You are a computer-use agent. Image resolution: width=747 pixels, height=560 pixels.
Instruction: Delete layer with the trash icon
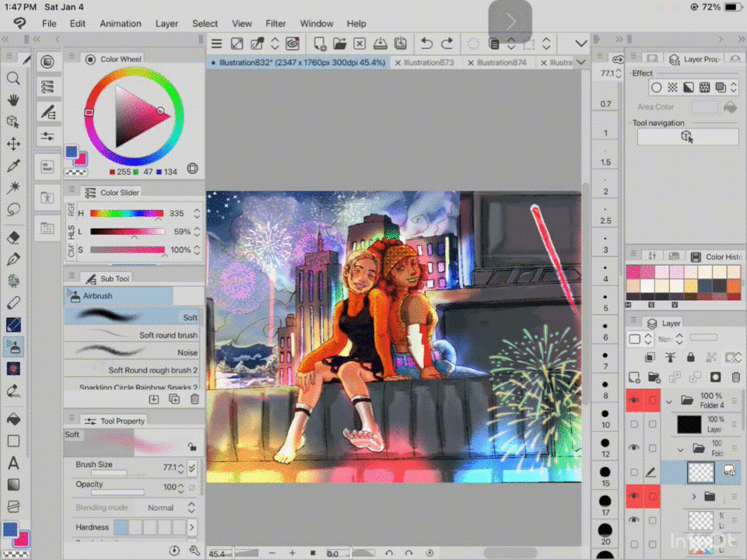[x=735, y=377]
